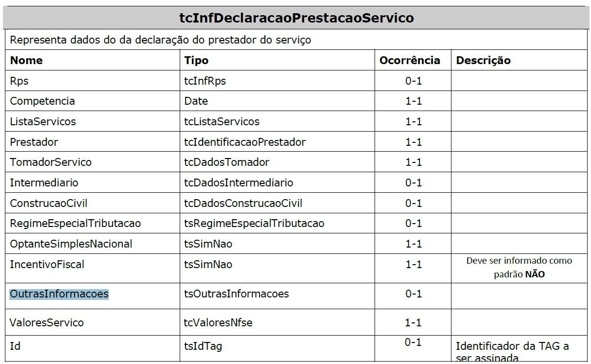This screenshot has width=591, height=364.
Task: Click tcDadosIntermediario type text
Action: point(238,182)
